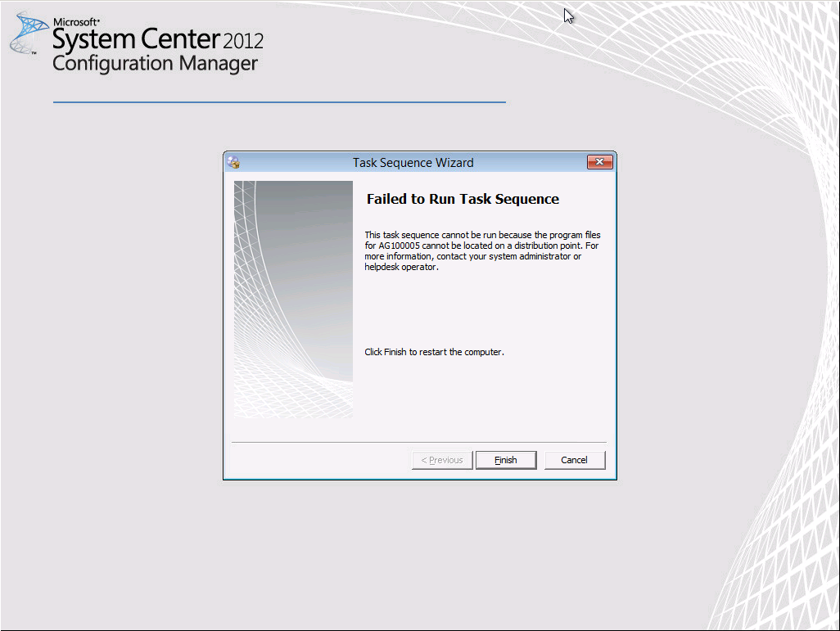Click the Finish button icon border
The width and height of the screenshot is (840, 631).
click(506, 460)
